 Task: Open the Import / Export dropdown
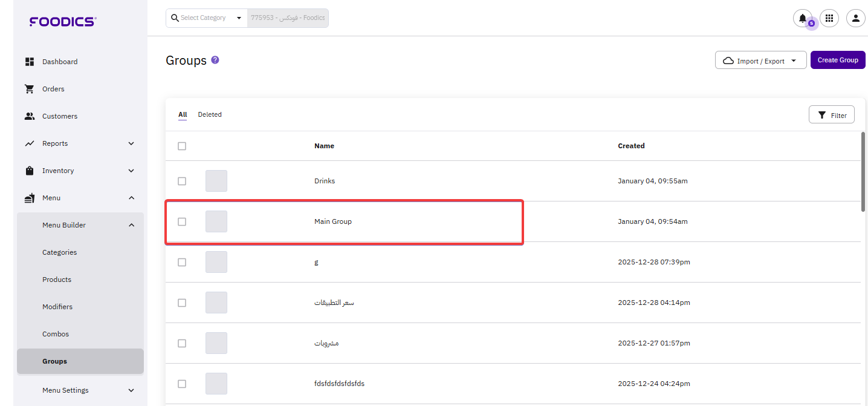(x=760, y=61)
